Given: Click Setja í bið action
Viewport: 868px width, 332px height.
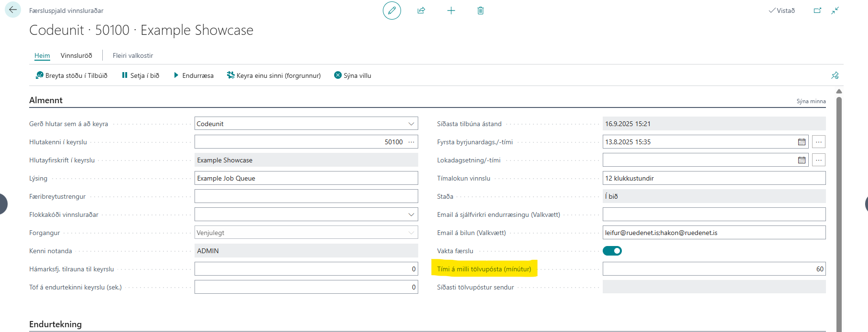Looking at the screenshot, I should point(140,75).
